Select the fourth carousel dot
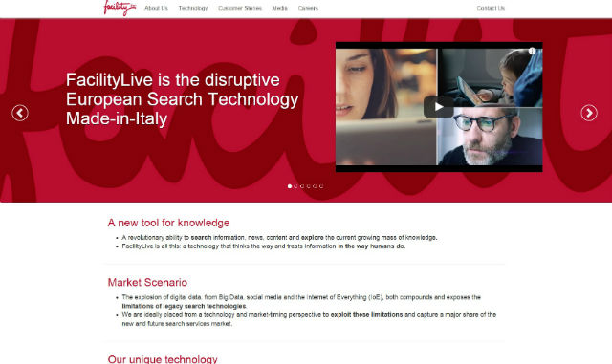612x364 pixels. (308, 186)
